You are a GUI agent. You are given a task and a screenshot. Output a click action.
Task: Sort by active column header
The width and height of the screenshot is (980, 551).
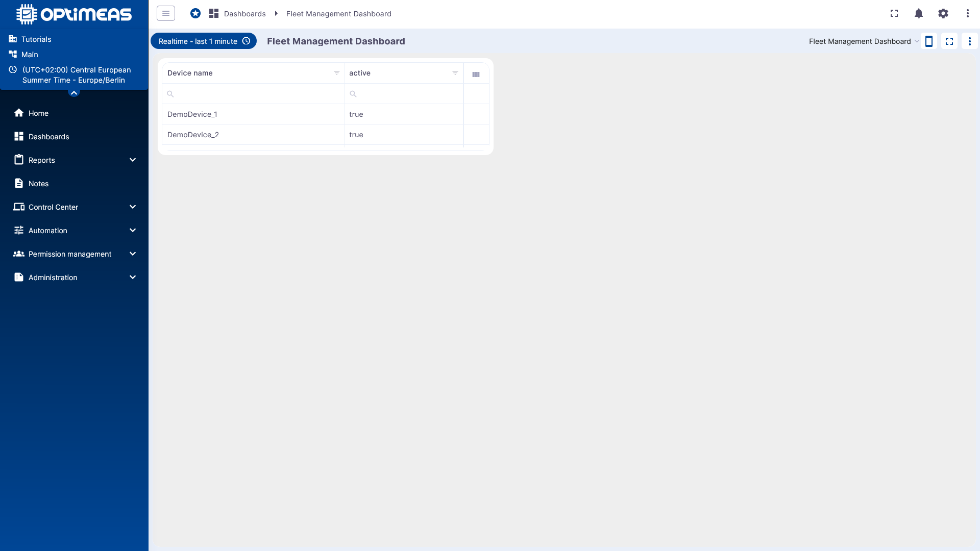pyautogui.click(x=360, y=73)
